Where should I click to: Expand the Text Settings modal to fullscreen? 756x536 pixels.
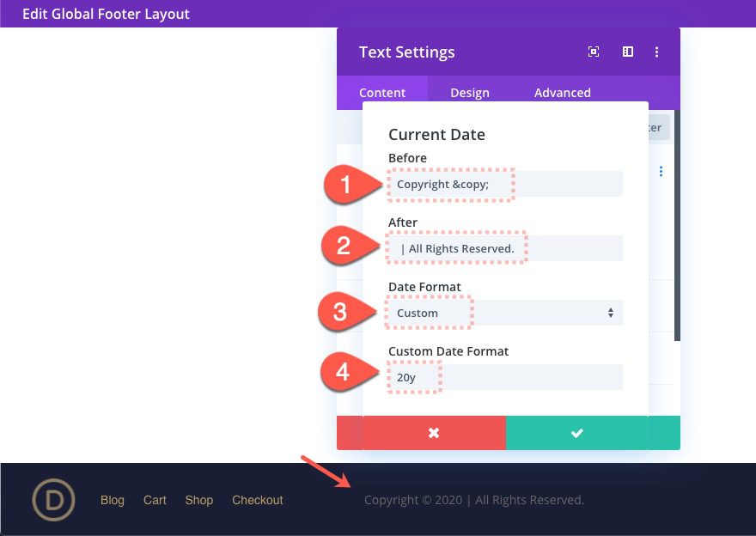tap(594, 52)
